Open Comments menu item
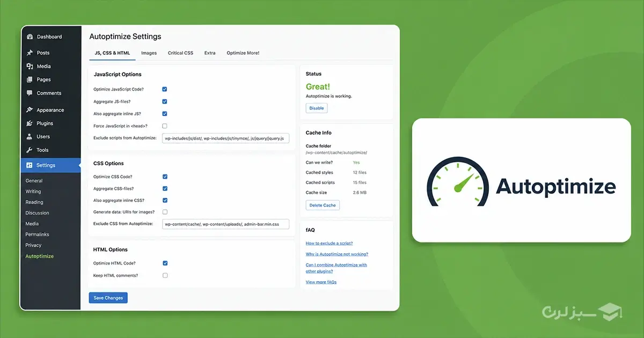Screen dimensions: 644x338 (x=50, y=93)
